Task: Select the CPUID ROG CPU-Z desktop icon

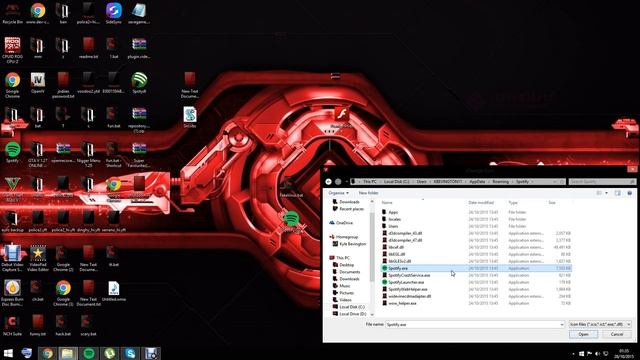Action: [12, 50]
